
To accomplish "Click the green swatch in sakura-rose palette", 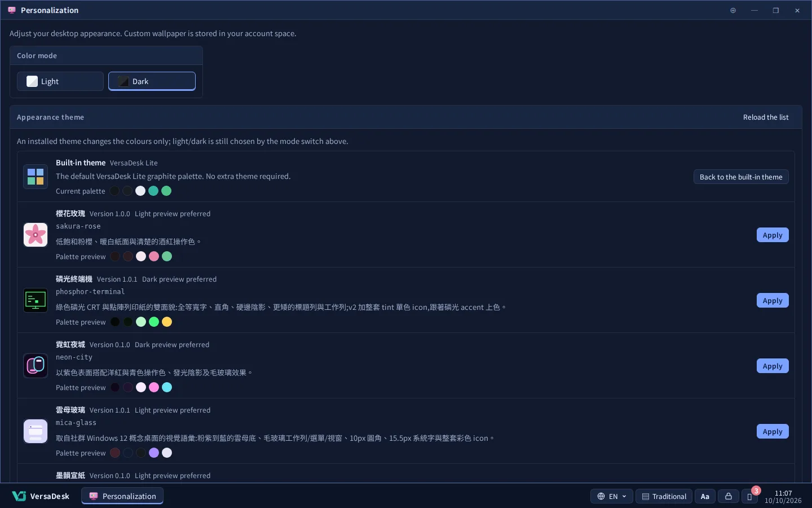I will [167, 256].
